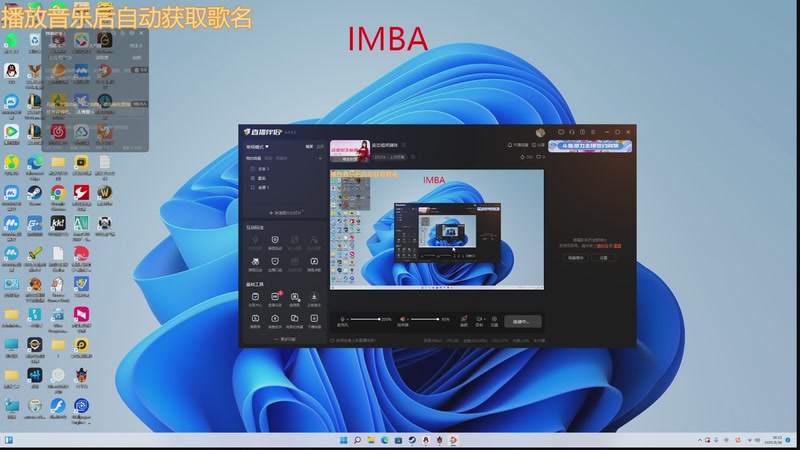
Task: Mute the speaker icon in the control bar
Action: click(x=403, y=319)
